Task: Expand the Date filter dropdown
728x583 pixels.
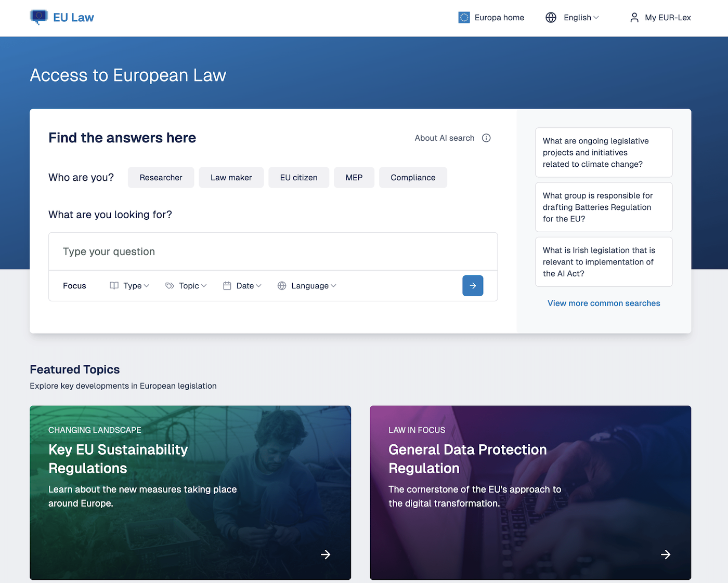Action: click(242, 286)
